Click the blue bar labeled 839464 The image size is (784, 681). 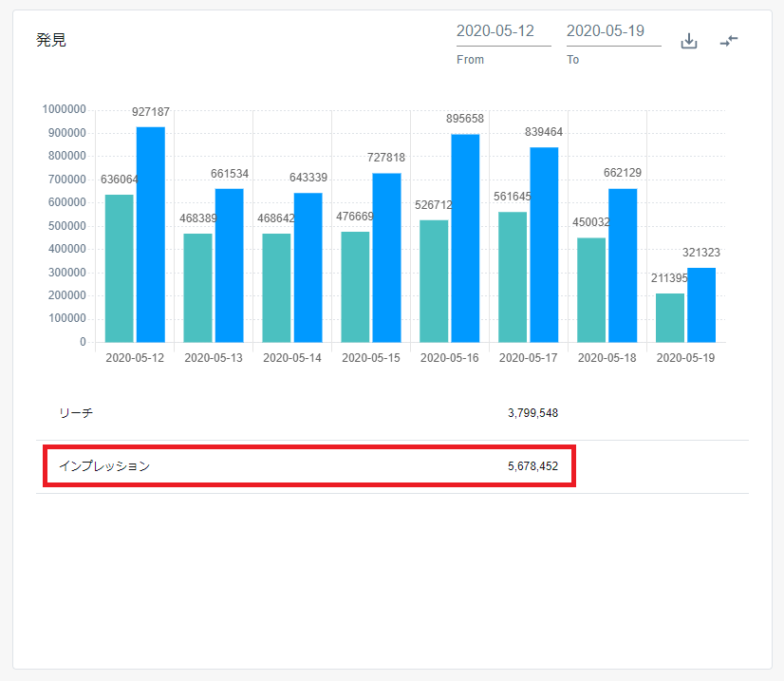[x=544, y=244]
